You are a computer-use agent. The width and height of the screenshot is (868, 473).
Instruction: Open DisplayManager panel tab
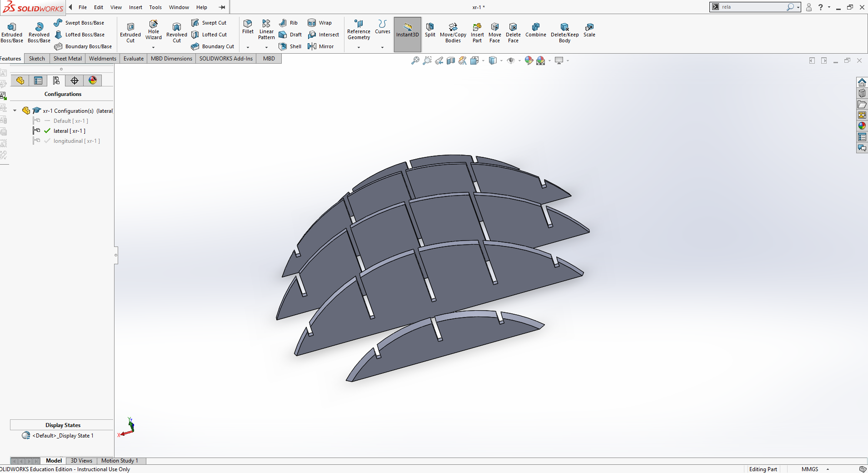coord(93,81)
